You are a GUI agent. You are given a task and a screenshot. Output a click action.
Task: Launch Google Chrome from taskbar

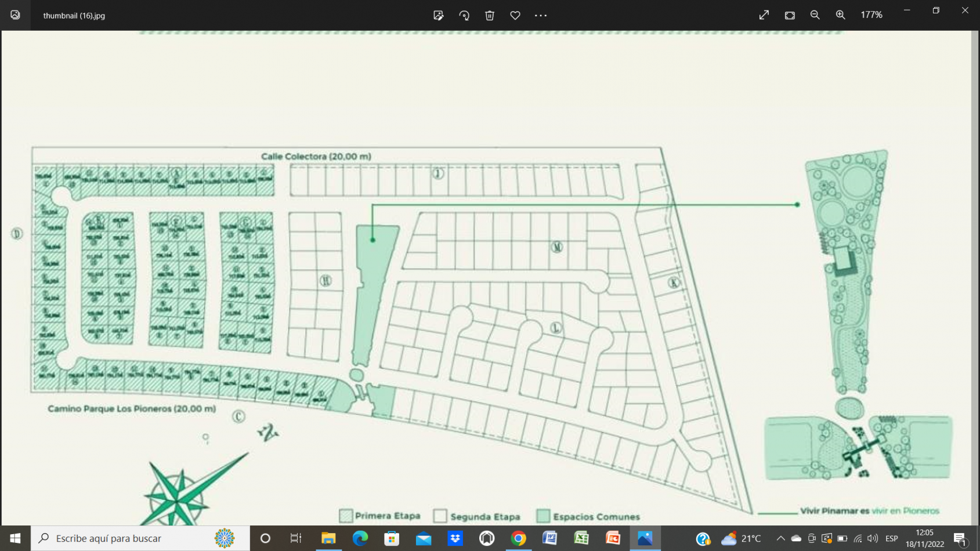tap(518, 538)
